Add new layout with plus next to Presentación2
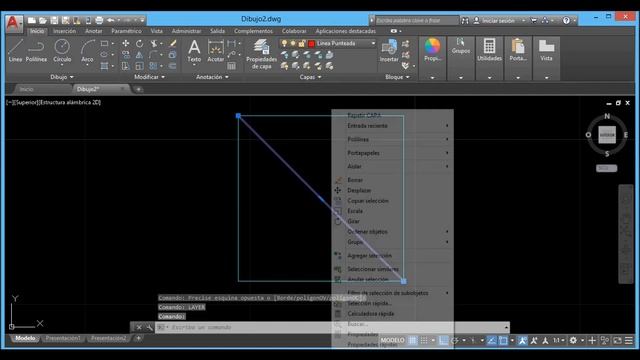 138,338
